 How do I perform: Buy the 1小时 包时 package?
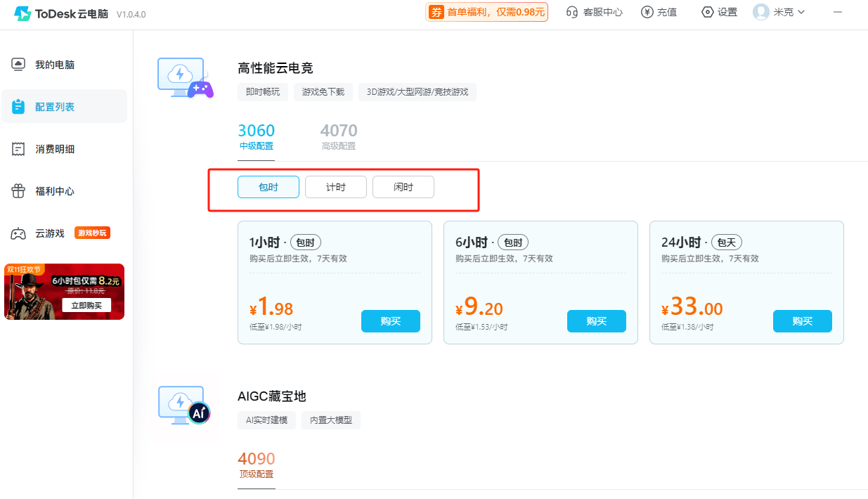click(391, 320)
